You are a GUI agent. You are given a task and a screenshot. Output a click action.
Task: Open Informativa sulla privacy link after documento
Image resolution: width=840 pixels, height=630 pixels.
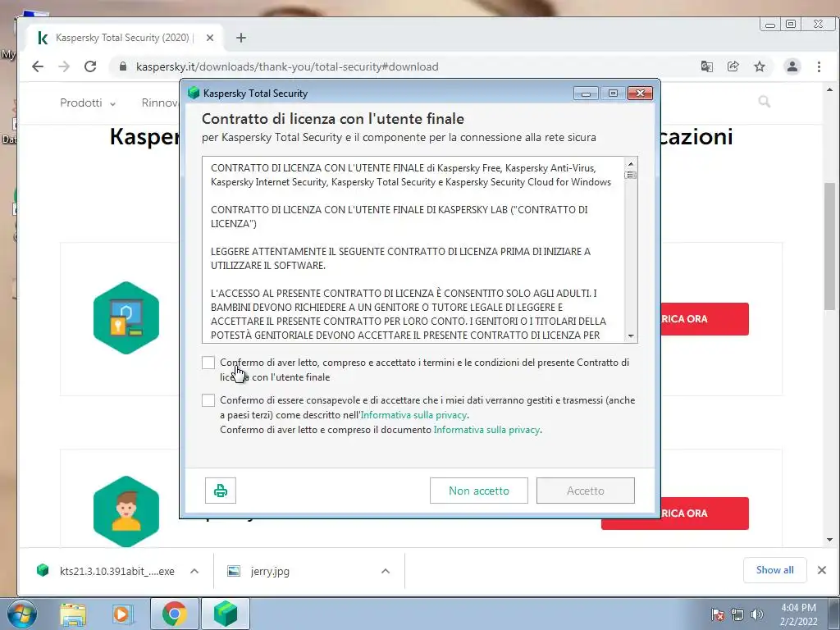tap(486, 430)
